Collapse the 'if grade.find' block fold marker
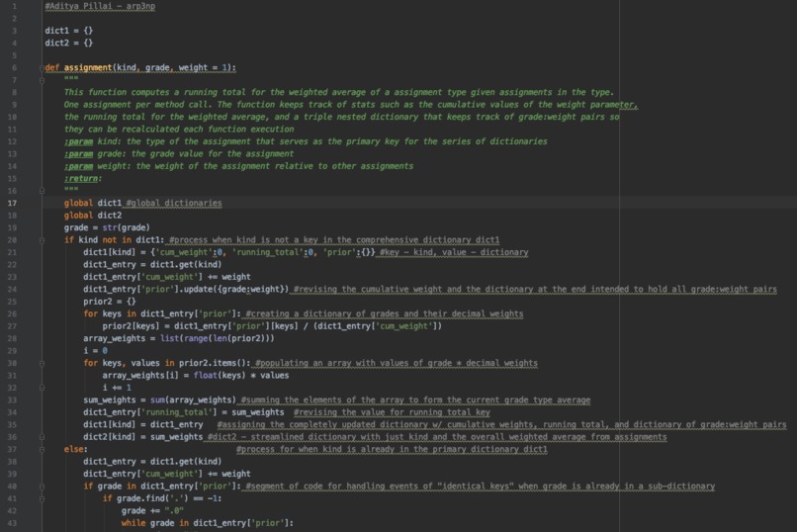 click(43, 498)
